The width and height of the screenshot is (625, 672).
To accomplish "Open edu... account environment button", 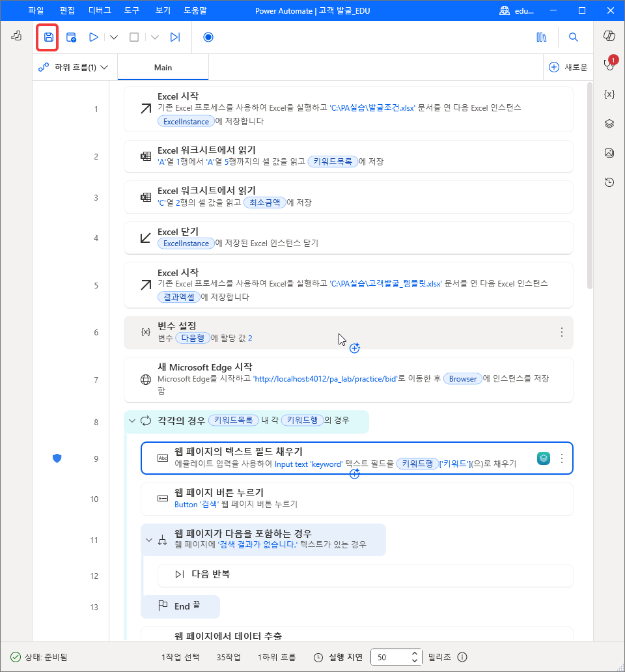I will (x=517, y=10).
